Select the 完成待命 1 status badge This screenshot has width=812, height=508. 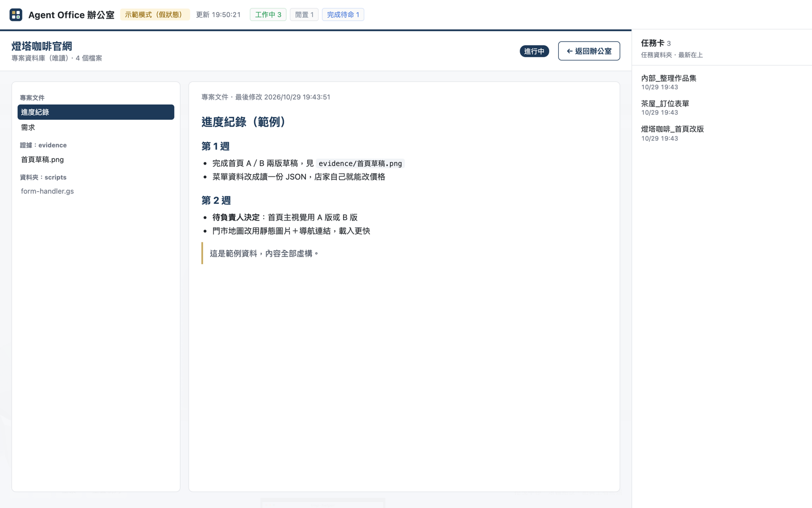point(343,15)
